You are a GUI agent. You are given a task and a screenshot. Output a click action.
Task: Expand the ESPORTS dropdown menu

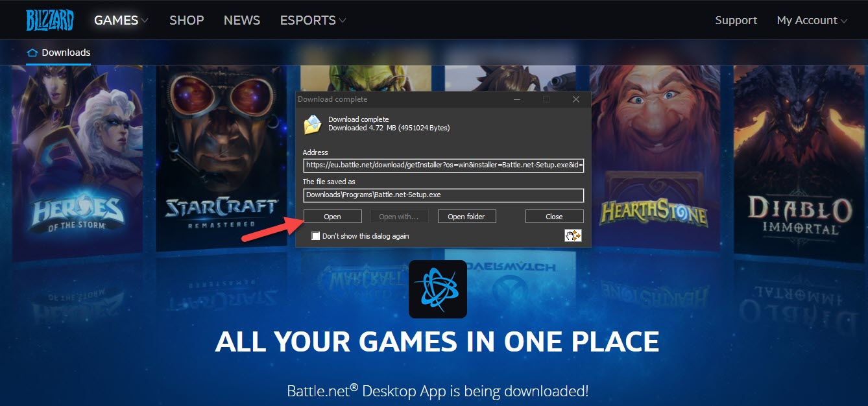tap(313, 20)
